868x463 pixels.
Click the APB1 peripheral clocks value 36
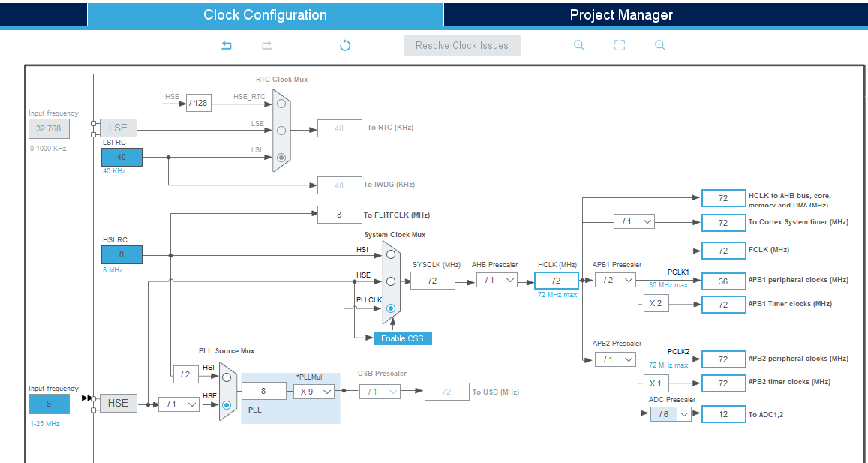723,281
